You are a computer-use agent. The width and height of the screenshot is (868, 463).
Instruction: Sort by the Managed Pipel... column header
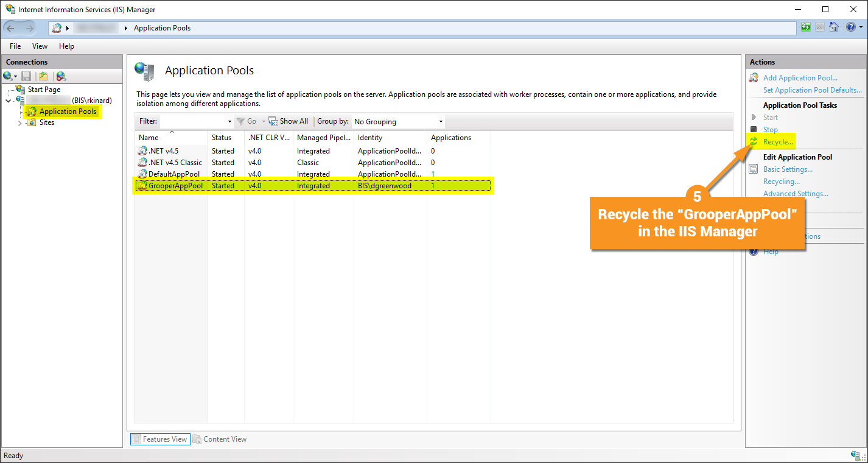pos(323,137)
